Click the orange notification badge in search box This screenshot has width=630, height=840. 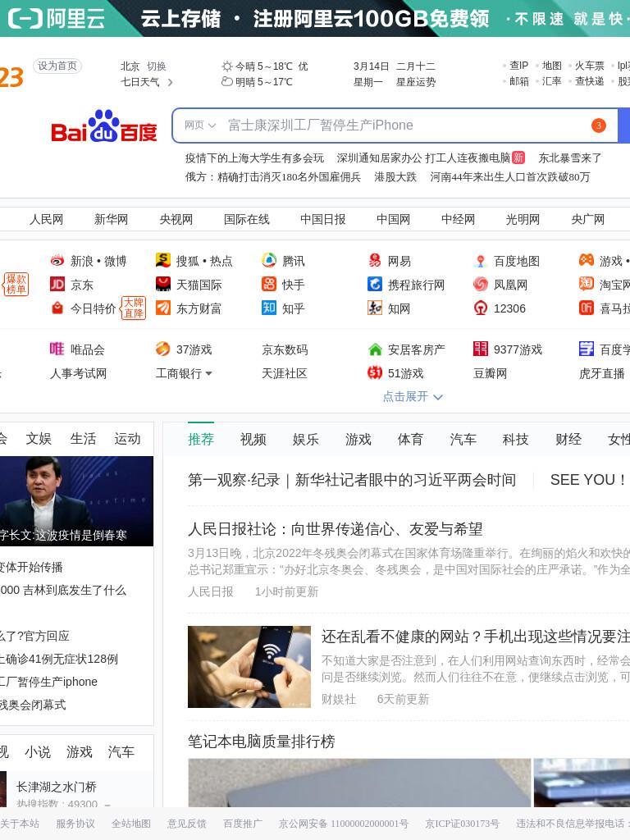pyautogui.click(x=598, y=126)
